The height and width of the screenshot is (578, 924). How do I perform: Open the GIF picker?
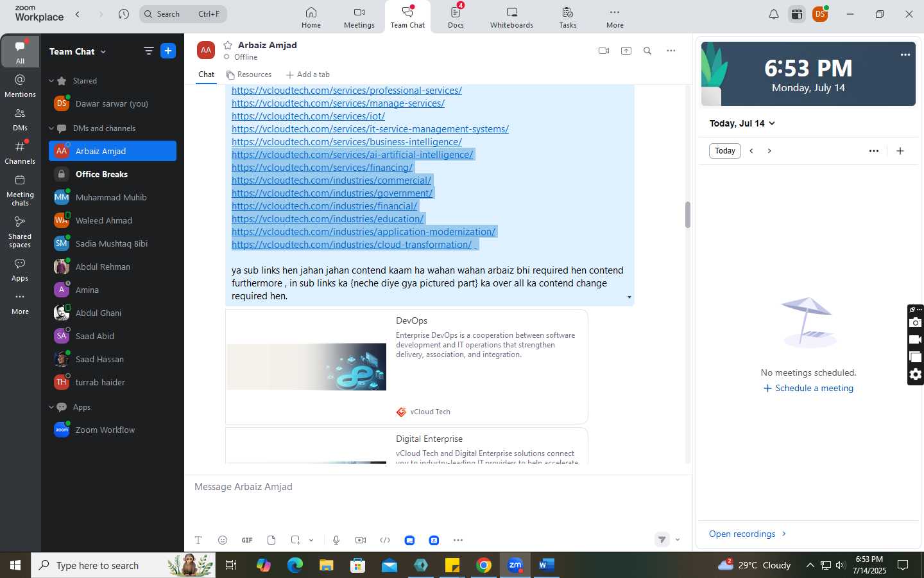coord(247,540)
